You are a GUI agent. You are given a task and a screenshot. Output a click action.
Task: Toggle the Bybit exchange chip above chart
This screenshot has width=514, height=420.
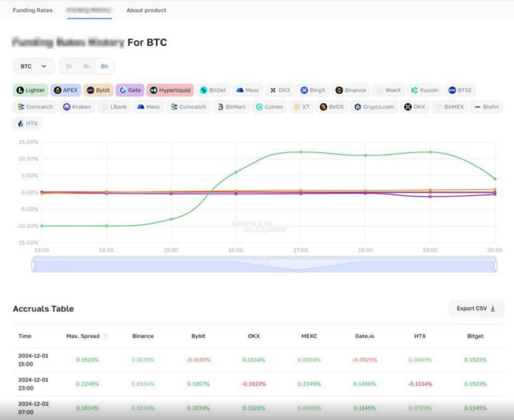pos(98,90)
